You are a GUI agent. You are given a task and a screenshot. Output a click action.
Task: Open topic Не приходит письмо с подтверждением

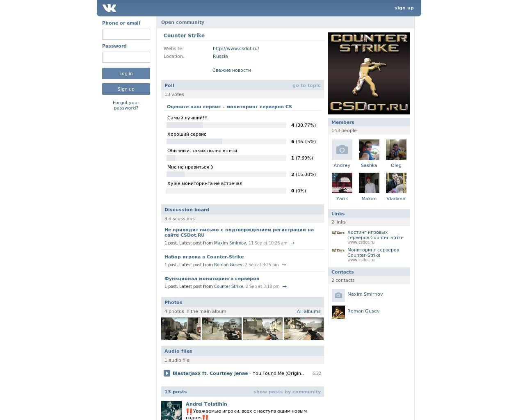point(239,233)
